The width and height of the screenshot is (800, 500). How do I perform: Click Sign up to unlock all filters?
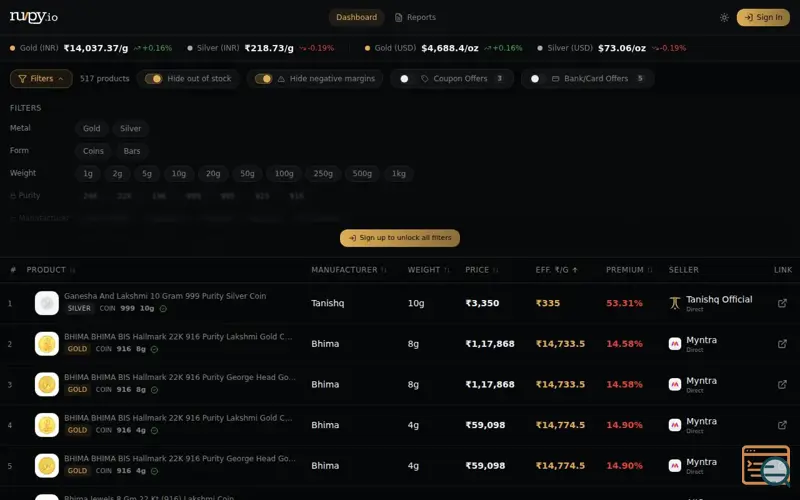coord(400,238)
